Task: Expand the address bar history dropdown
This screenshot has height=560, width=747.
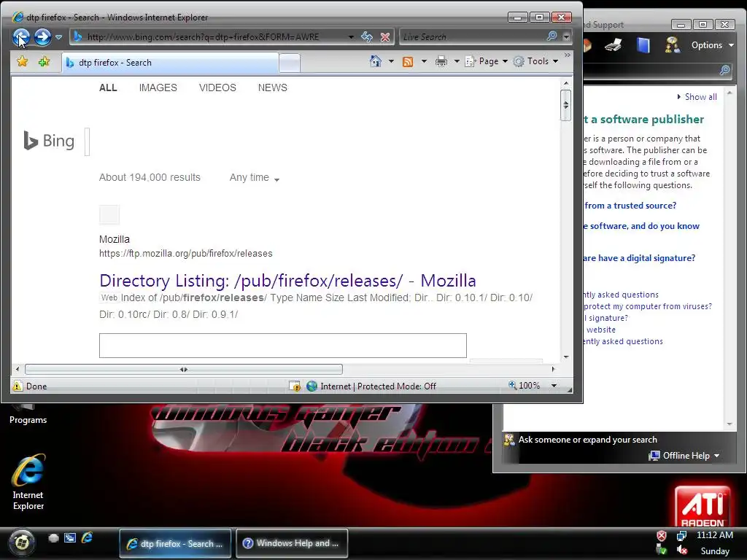Action: pos(351,36)
